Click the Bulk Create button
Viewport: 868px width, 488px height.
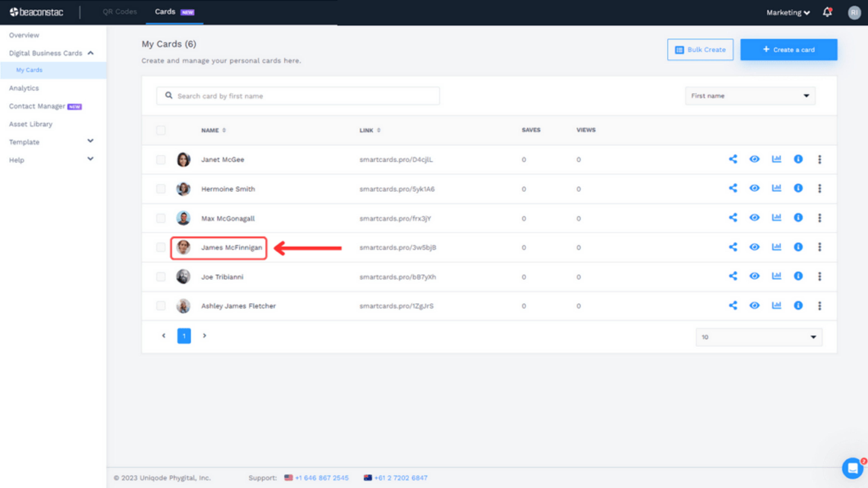pyautogui.click(x=700, y=50)
